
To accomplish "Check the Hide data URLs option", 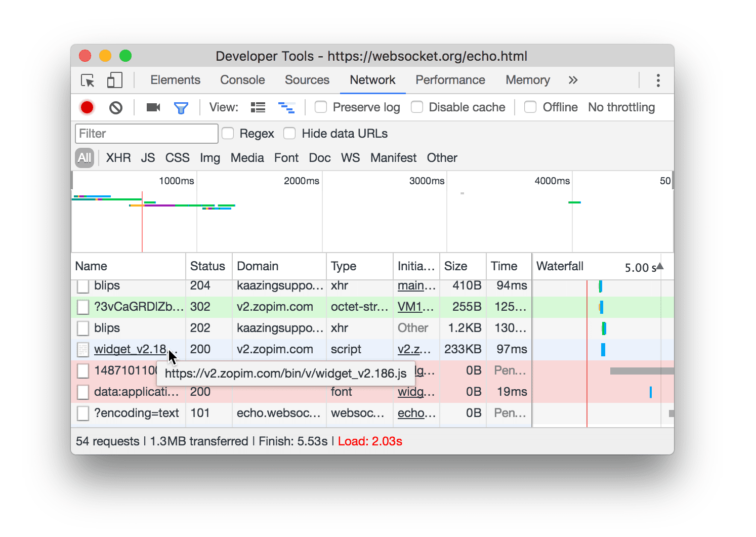I will 289,133.
